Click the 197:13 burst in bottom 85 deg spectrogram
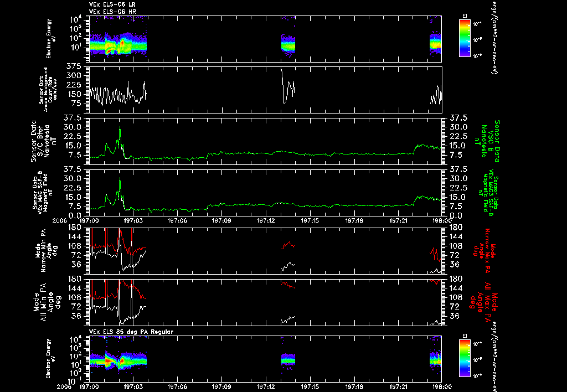 click(x=288, y=360)
